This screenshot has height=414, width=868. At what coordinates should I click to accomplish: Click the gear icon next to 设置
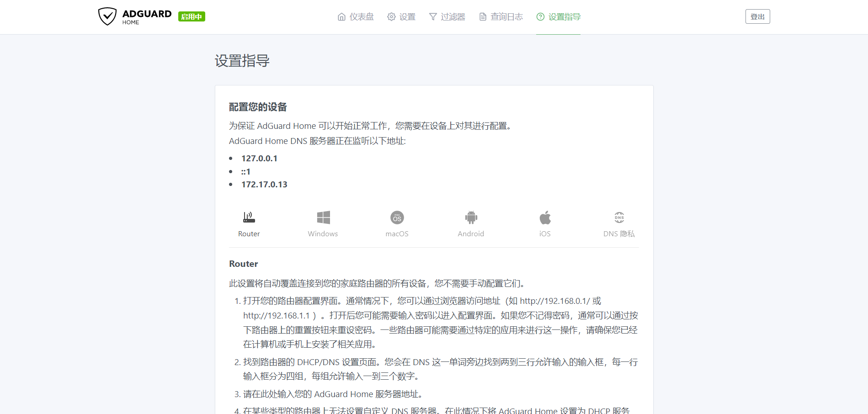[391, 16]
